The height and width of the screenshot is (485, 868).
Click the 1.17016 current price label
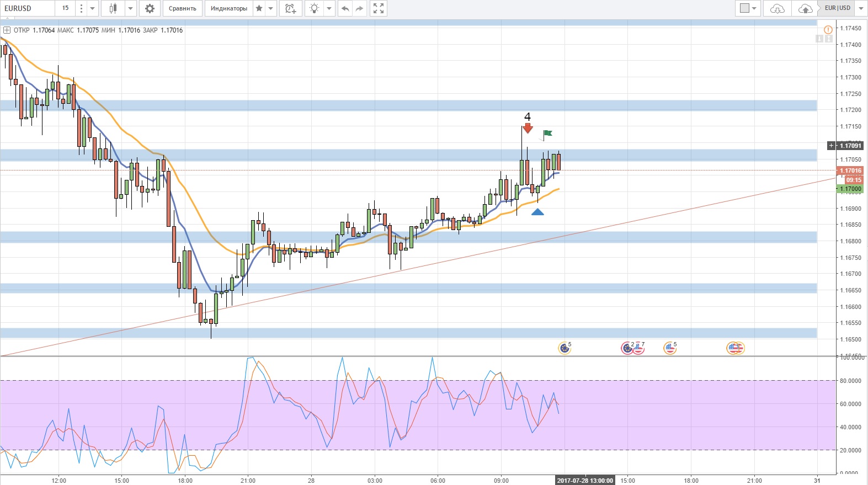(850, 170)
